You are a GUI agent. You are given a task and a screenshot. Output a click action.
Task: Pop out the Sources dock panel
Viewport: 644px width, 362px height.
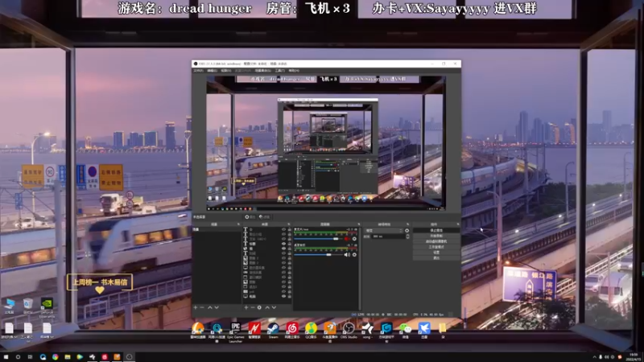(x=289, y=224)
